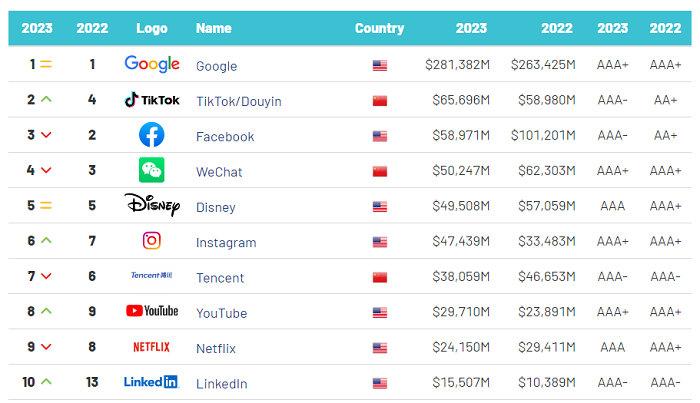Click the Google logo

pyautogui.click(x=151, y=64)
